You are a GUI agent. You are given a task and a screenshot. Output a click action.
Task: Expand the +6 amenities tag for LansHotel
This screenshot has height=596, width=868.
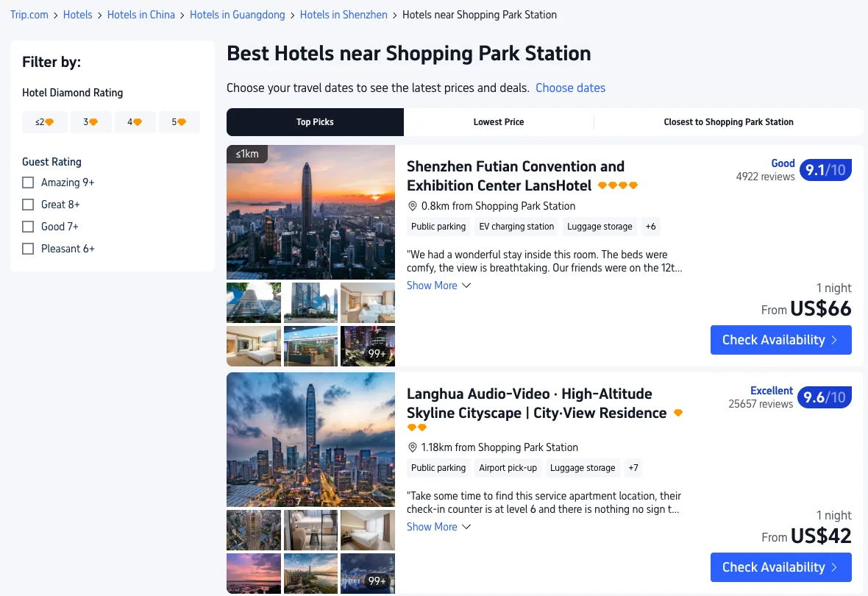[x=650, y=227]
